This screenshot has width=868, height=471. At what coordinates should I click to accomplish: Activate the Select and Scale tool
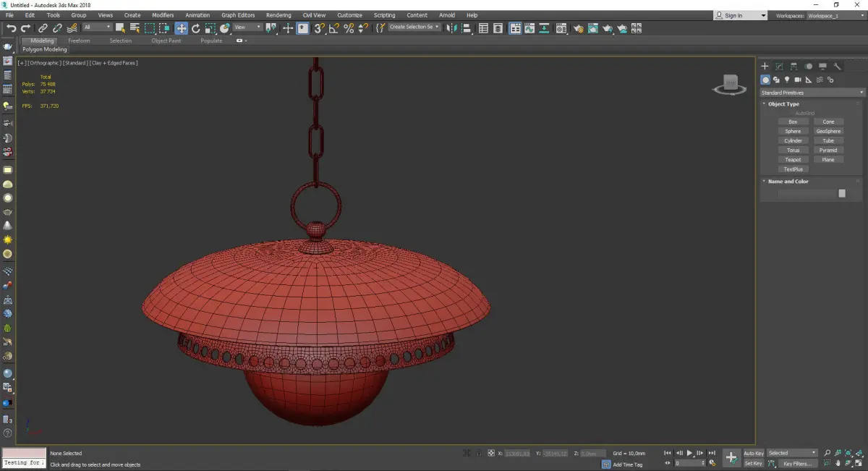point(210,28)
